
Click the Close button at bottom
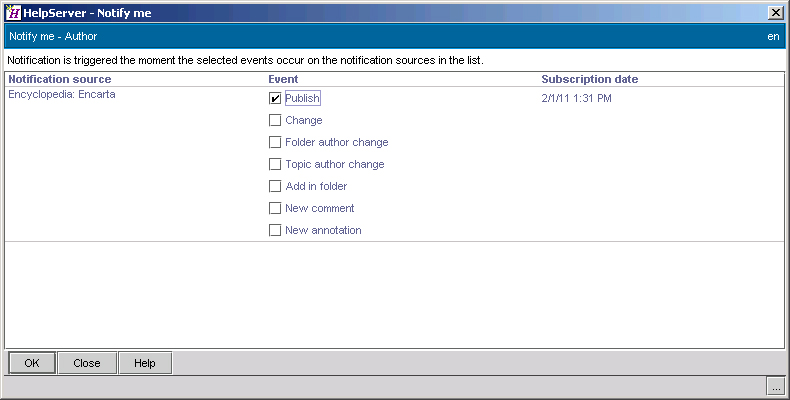coord(87,363)
